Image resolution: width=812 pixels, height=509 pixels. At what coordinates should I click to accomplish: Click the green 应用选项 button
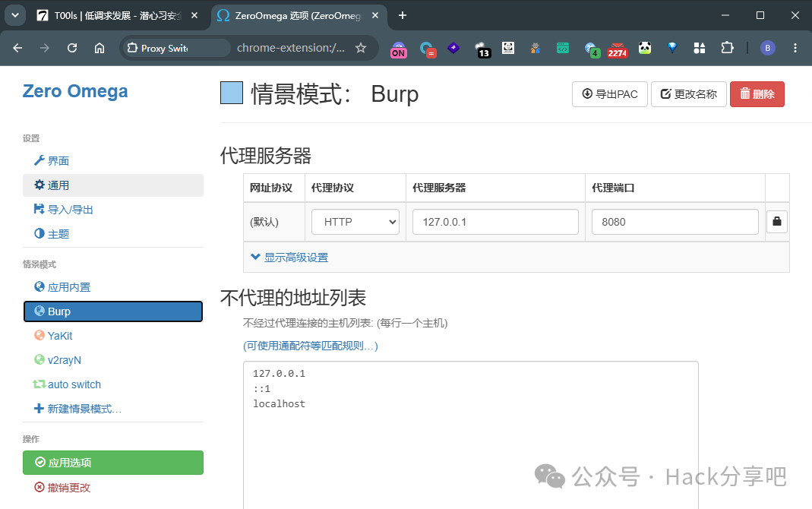113,463
